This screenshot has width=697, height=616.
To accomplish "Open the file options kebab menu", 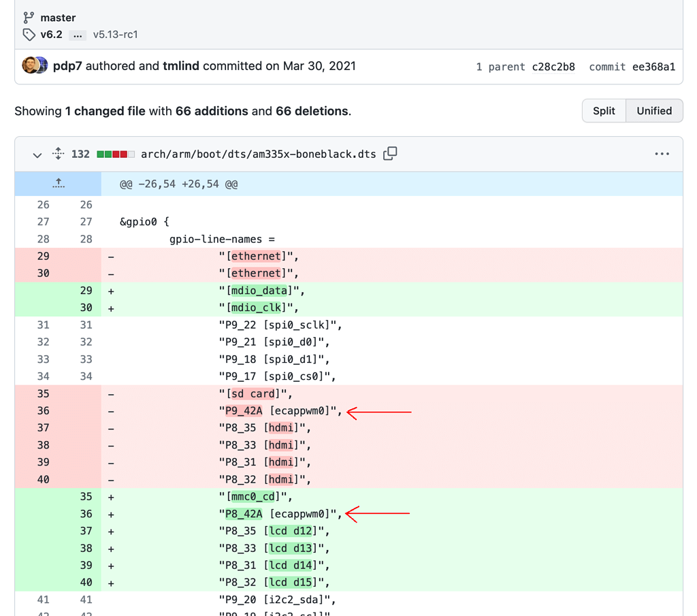I will point(662,154).
